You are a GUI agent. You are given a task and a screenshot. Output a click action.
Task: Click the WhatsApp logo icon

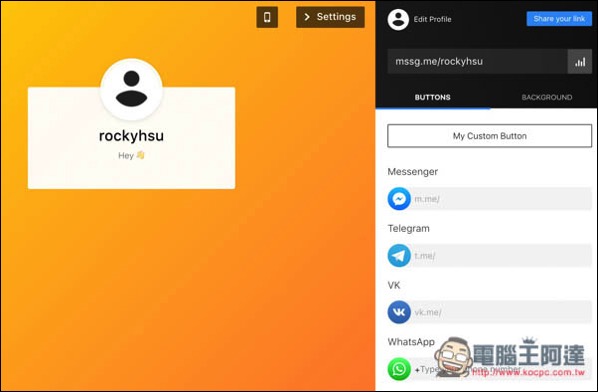[x=399, y=369]
